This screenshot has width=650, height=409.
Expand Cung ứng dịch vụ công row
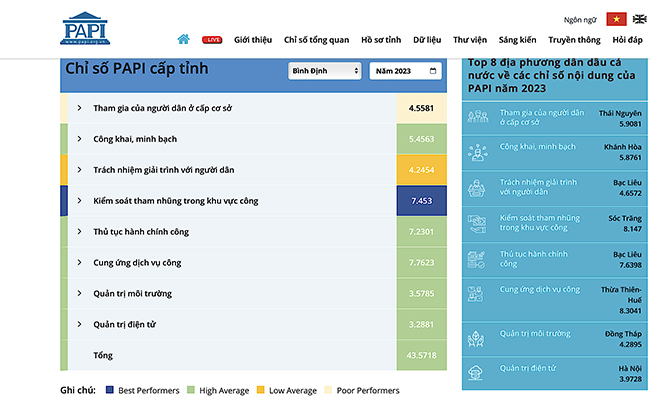click(x=79, y=262)
